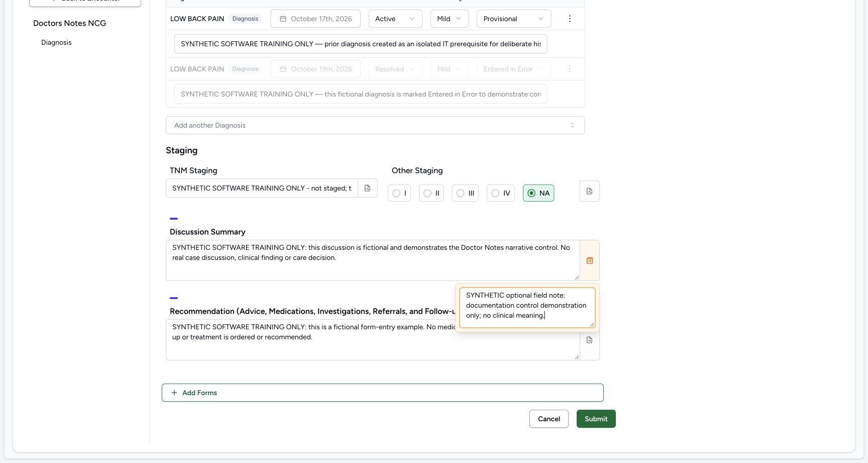Click plus icon in Add Forms bar
Image resolution: width=868 pixels, height=463 pixels.
(174, 393)
